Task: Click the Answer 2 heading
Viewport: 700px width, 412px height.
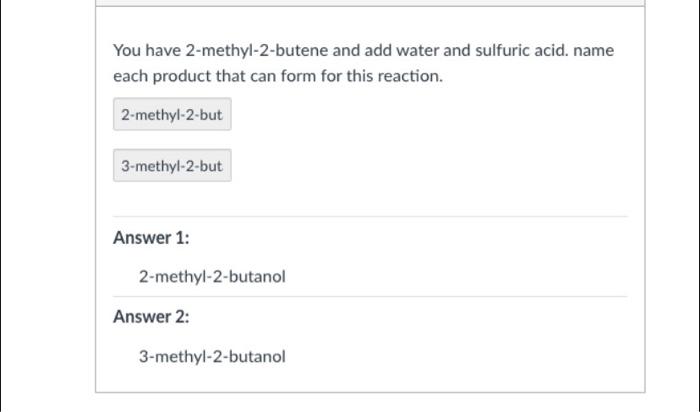Action: pos(151,317)
